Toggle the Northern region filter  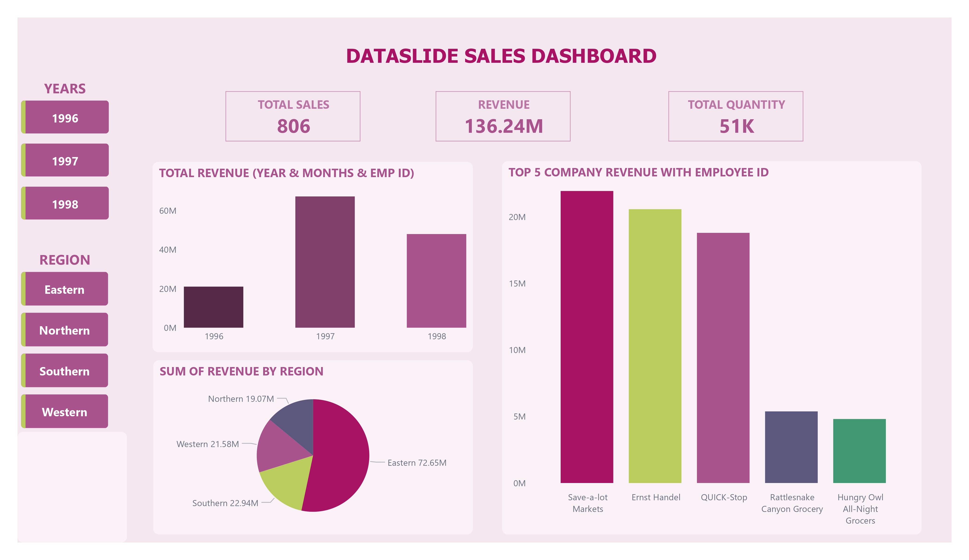click(x=65, y=330)
